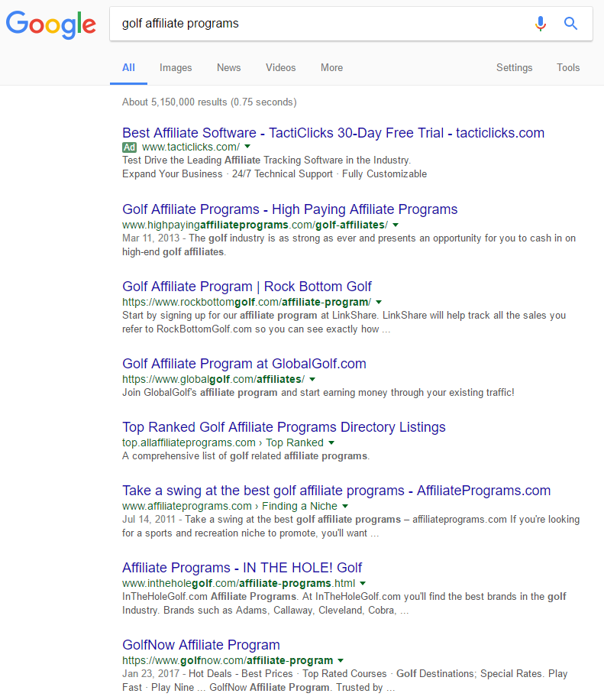This screenshot has width=604, height=700.
Task: Open Rock Bottom Golf affiliate result
Action: [247, 286]
